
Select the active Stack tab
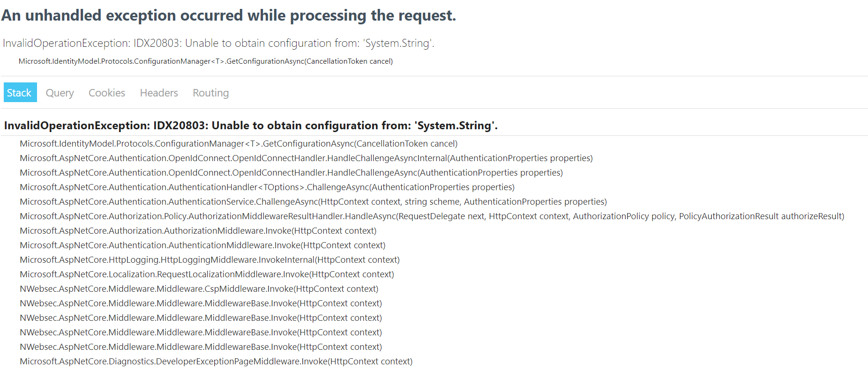click(20, 92)
